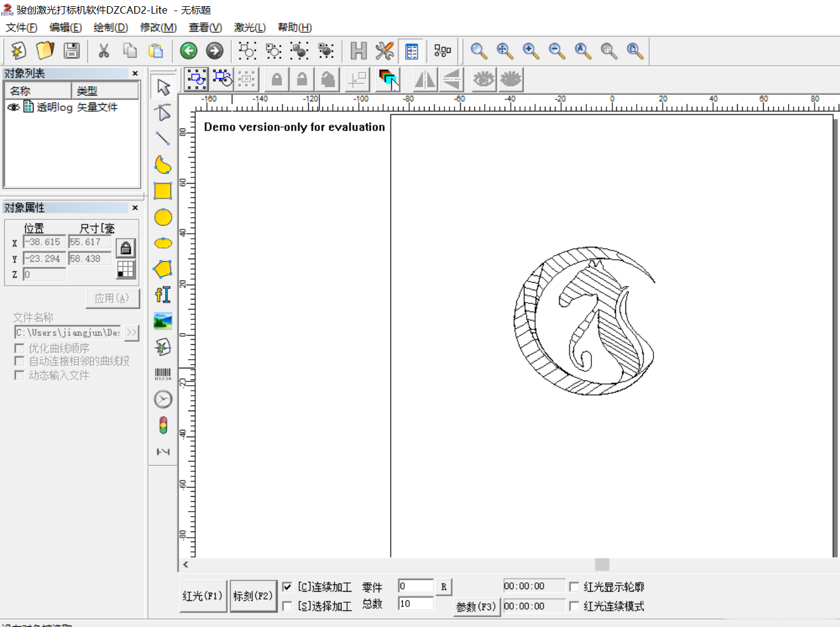Screen dimensions: 840x627
Task: Tick the 自动连接相邻的曲线段 checkbox
Action: click(x=19, y=362)
